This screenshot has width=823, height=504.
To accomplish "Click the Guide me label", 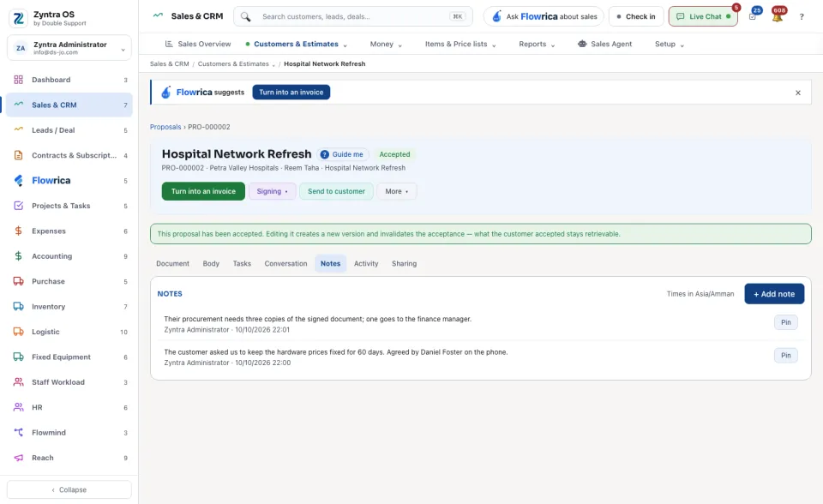I will 347,154.
